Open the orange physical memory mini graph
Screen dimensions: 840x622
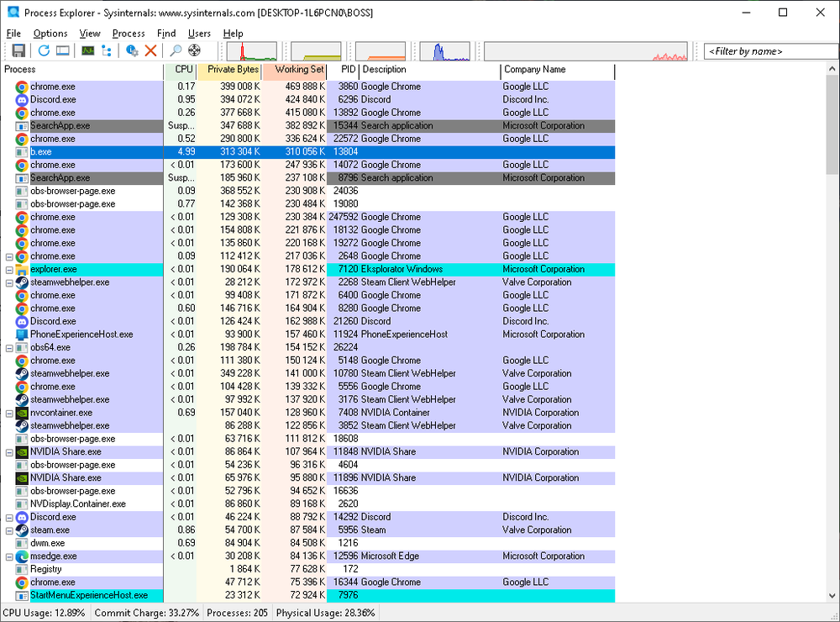381,51
